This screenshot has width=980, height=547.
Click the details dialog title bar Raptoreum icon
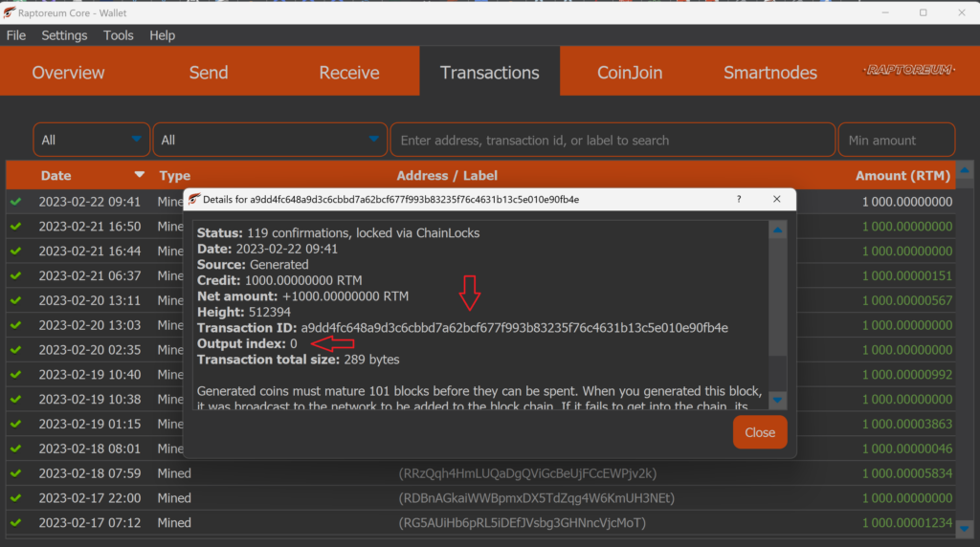coord(193,199)
